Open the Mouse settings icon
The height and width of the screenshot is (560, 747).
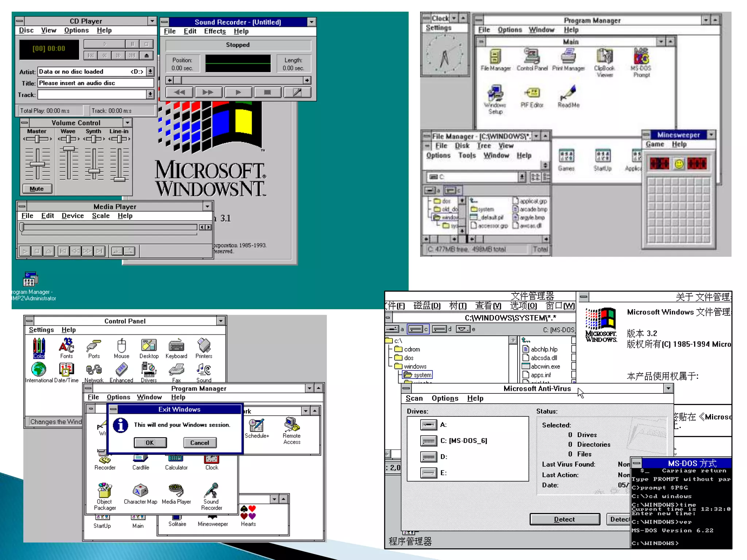click(x=121, y=346)
